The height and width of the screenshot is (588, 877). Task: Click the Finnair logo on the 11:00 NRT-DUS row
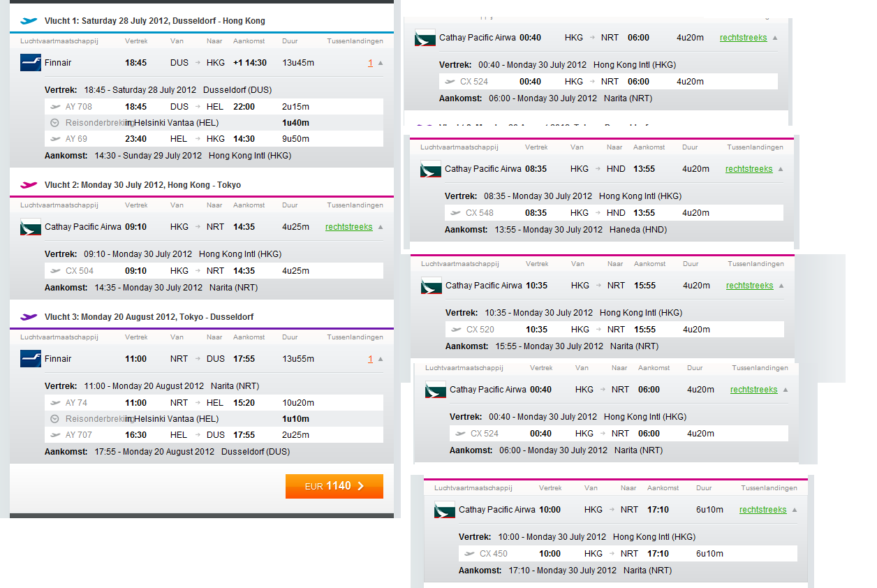pos(31,359)
